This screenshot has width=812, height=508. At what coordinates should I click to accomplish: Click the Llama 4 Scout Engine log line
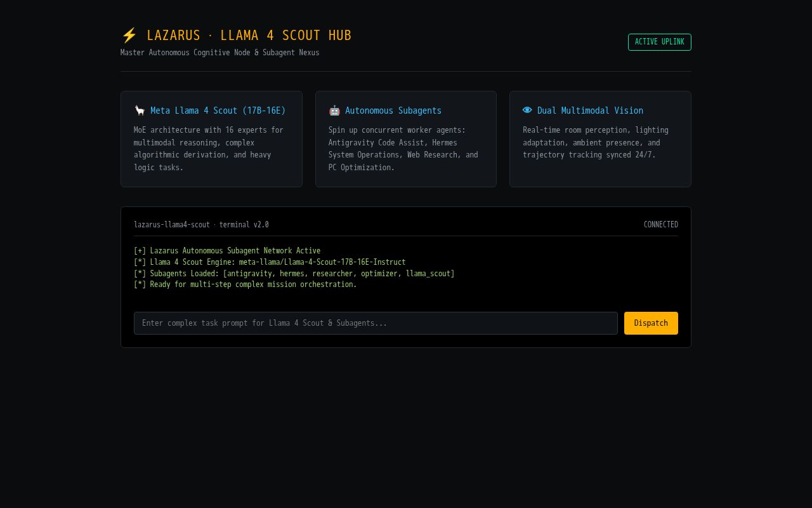270,262
